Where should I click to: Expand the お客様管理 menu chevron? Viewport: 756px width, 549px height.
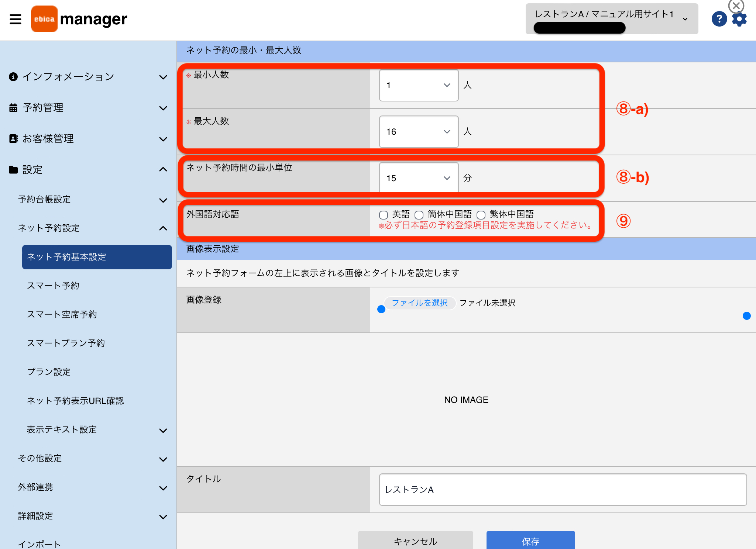tap(163, 139)
